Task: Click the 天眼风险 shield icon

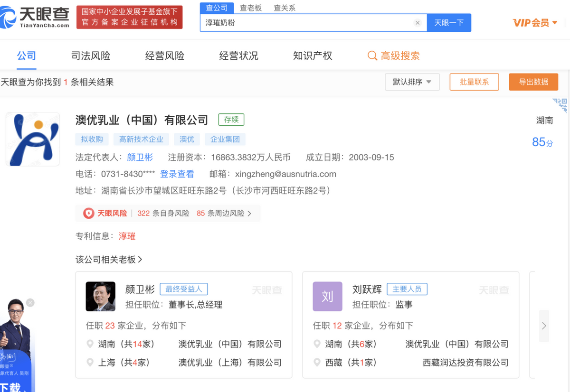Action: pos(88,214)
